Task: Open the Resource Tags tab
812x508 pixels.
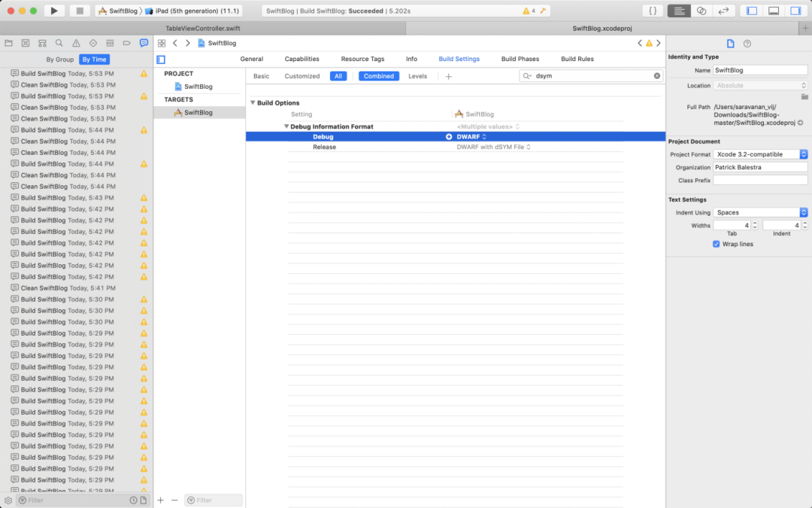Action: [x=362, y=59]
